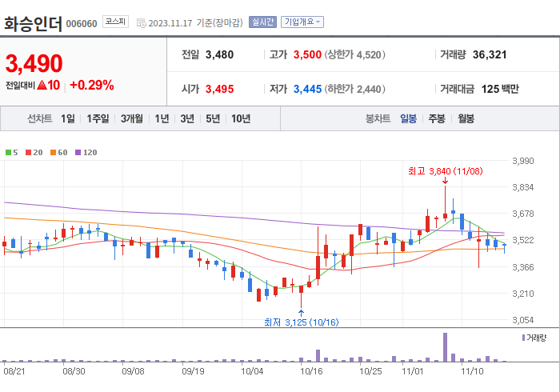The width and height of the screenshot is (560, 392).
Task: Click the tallest volume bar near 11/08
Action: [445, 347]
